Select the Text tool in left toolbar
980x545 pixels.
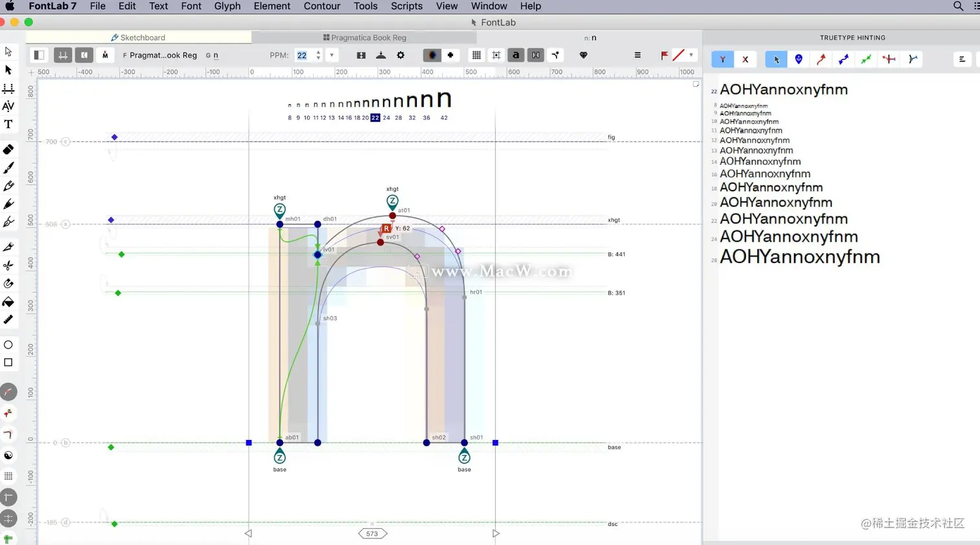pyautogui.click(x=8, y=124)
